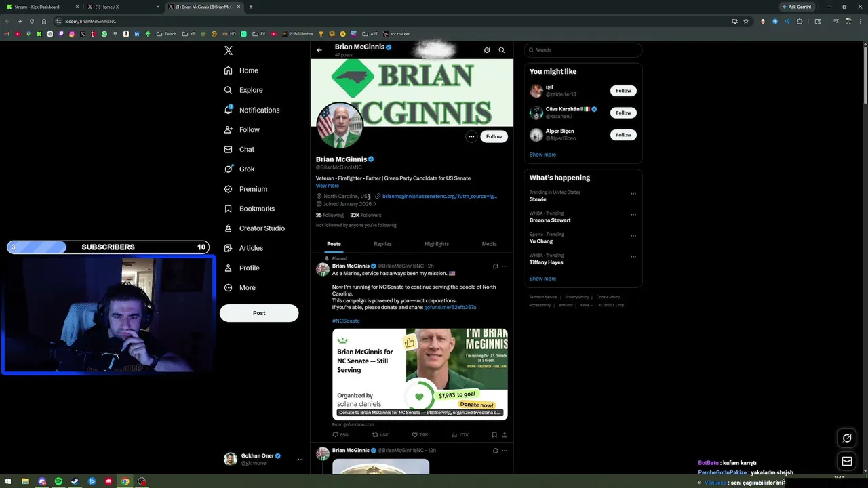Go back with profile header arrow

319,50
